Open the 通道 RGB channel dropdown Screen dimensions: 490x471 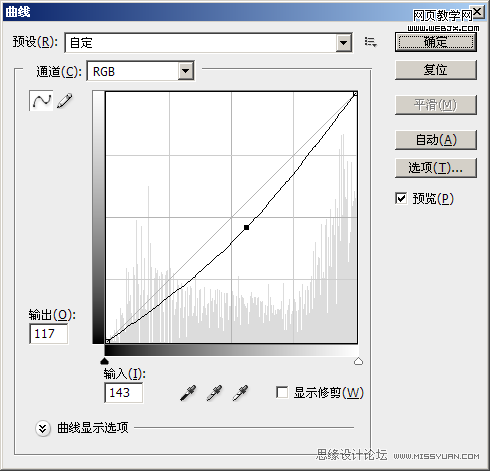(141, 71)
